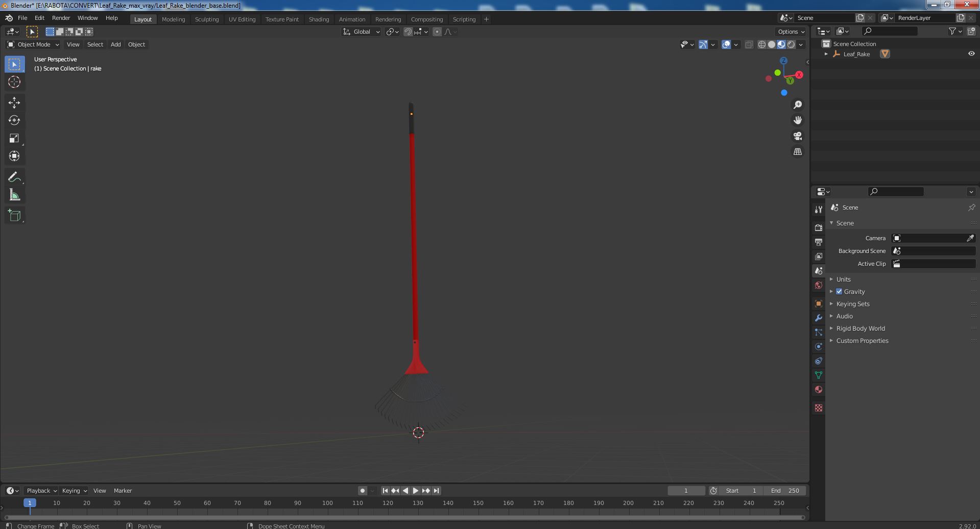Open the Global transform orientation dropdown
This screenshot has height=529, width=980.
361,32
